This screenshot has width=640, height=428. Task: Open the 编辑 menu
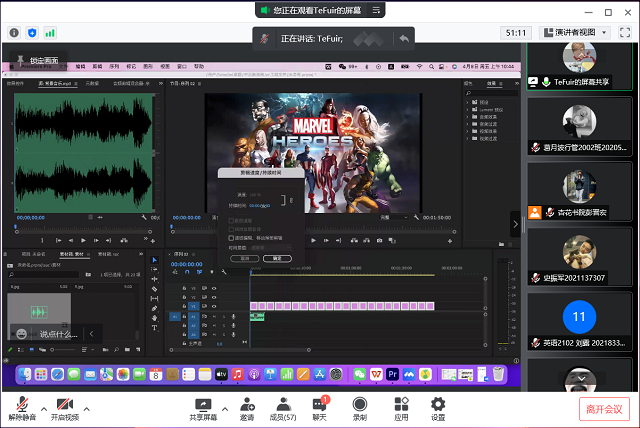(80, 66)
